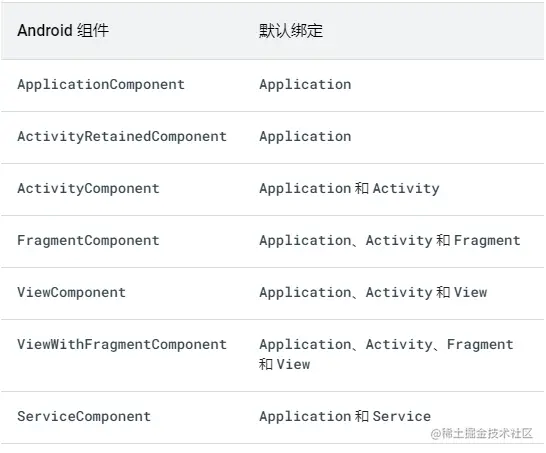Click the Application binding for ActivityRetainedComponent
This screenshot has width=546, height=453.
point(305,136)
